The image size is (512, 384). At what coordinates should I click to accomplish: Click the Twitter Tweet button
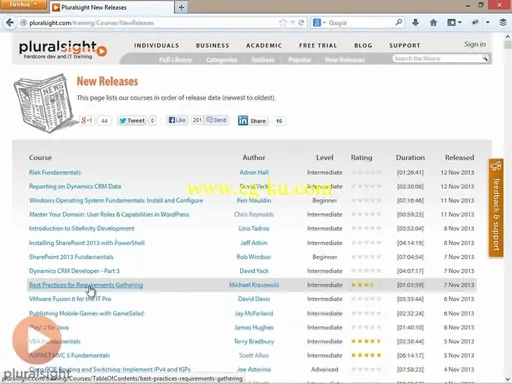132,120
